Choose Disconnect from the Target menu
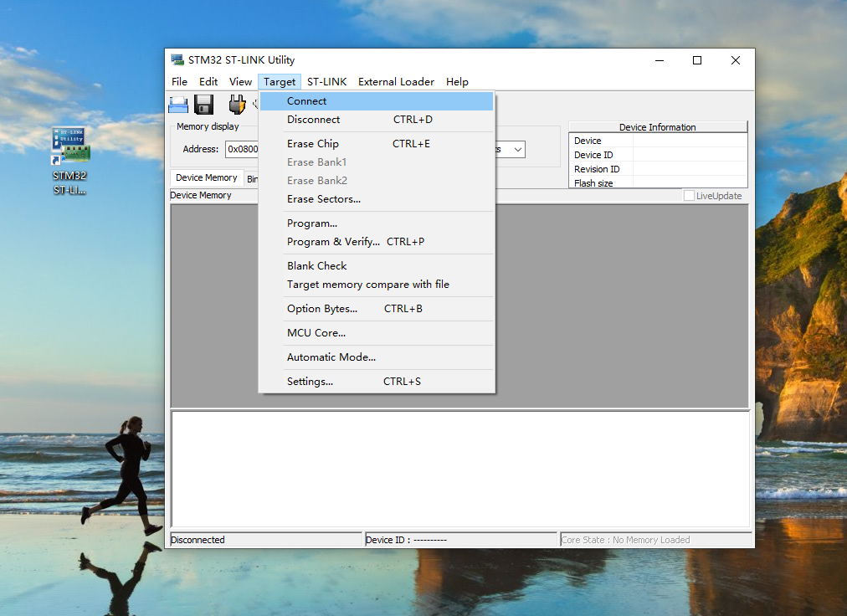This screenshot has width=847, height=616. [x=377, y=120]
